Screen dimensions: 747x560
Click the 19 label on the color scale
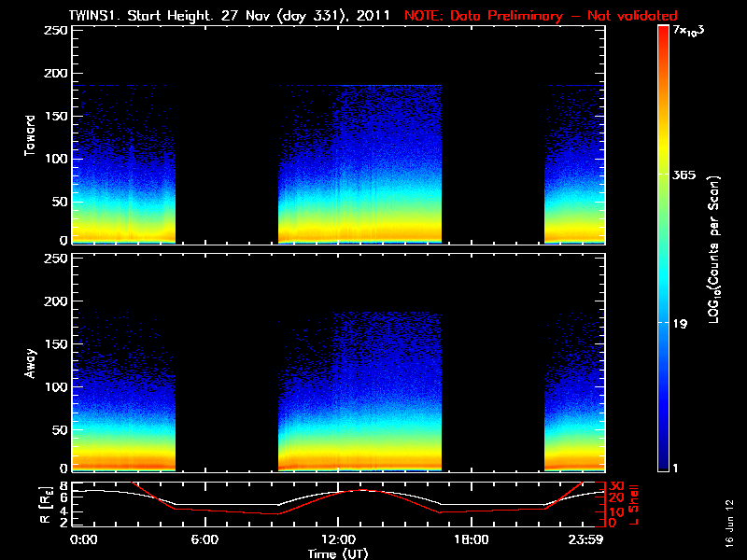[x=682, y=324]
